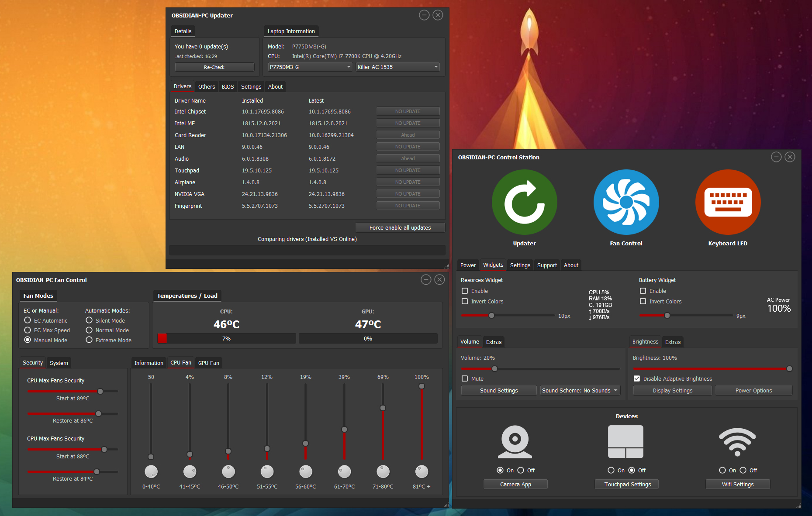Open the P775DM3-G model dropdown
Screen dimensions: 812x516
click(x=310, y=67)
